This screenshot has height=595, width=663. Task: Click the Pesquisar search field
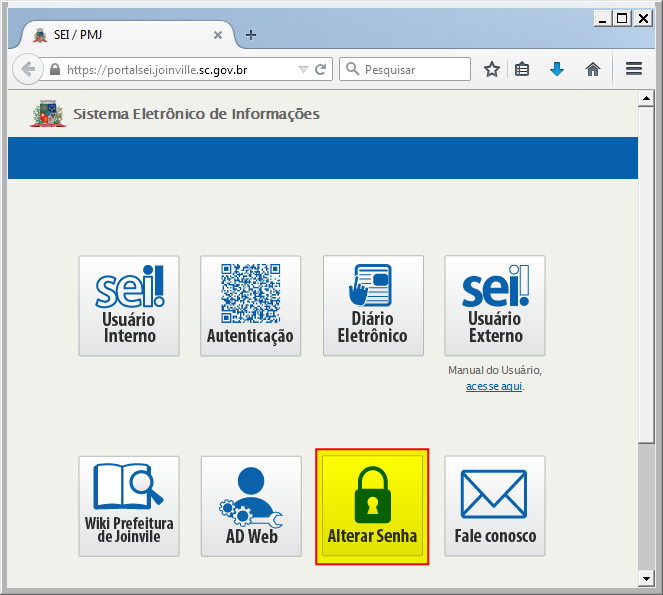(x=405, y=69)
